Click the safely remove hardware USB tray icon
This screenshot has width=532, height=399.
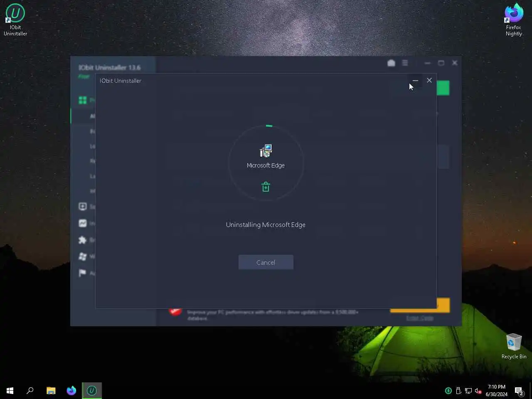click(458, 391)
